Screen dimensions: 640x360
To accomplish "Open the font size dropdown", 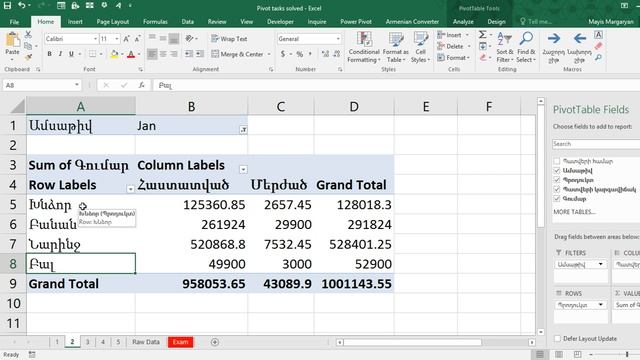I will point(117,39).
